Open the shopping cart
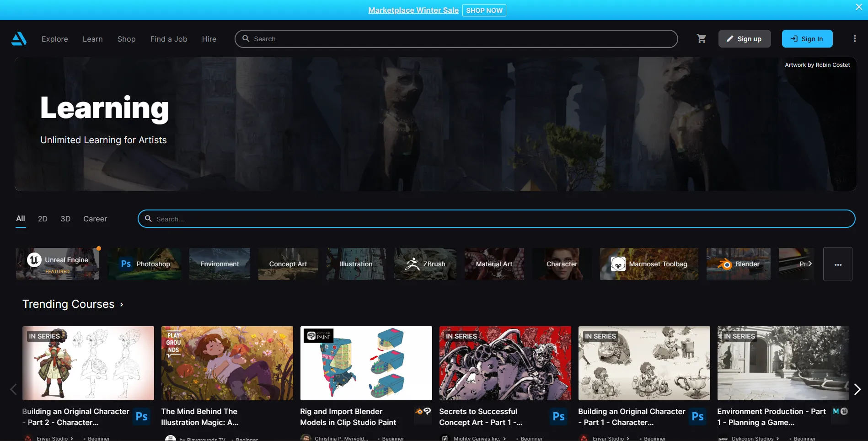 click(x=702, y=39)
